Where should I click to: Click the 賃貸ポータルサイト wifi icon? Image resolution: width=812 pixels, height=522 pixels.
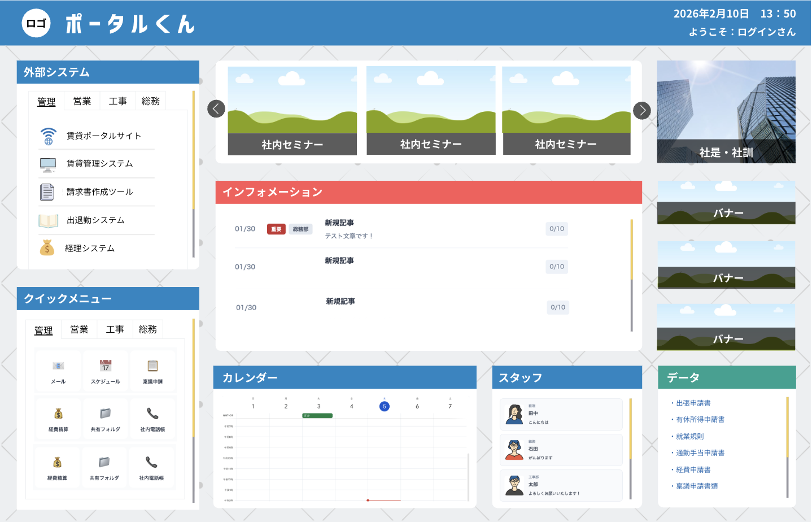coord(48,134)
